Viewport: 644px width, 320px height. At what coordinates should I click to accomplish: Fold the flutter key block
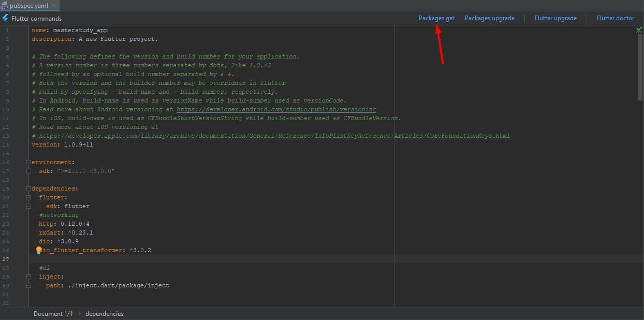(x=29, y=198)
